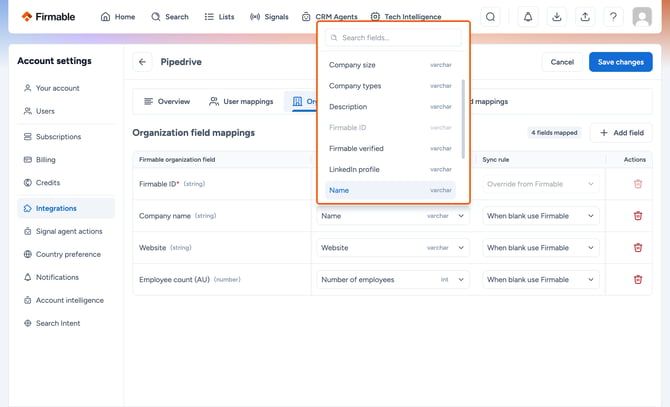Screen dimensions: 670x407
Task: Delete the Employee count mapping
Action: [x=638, y=280]
